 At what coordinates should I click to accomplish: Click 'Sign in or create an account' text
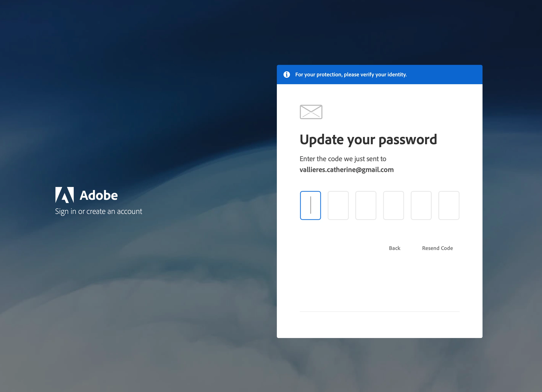pyautogui.click(x=98, y=211)
